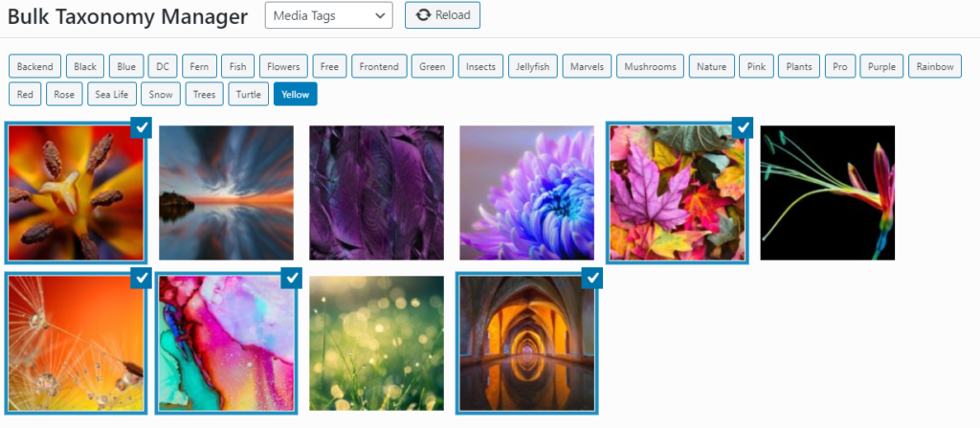The image size is (980, 428).
Task: Click the colorful autumn leaves thumbnail
Action: tap(678, 192)
